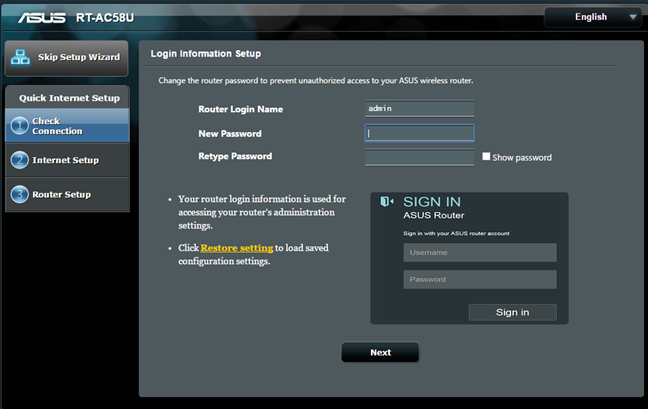The width and height of the screenshot is (648, 409).
Task: Click the Login Information Setup title
Action: tap(206, 54)
